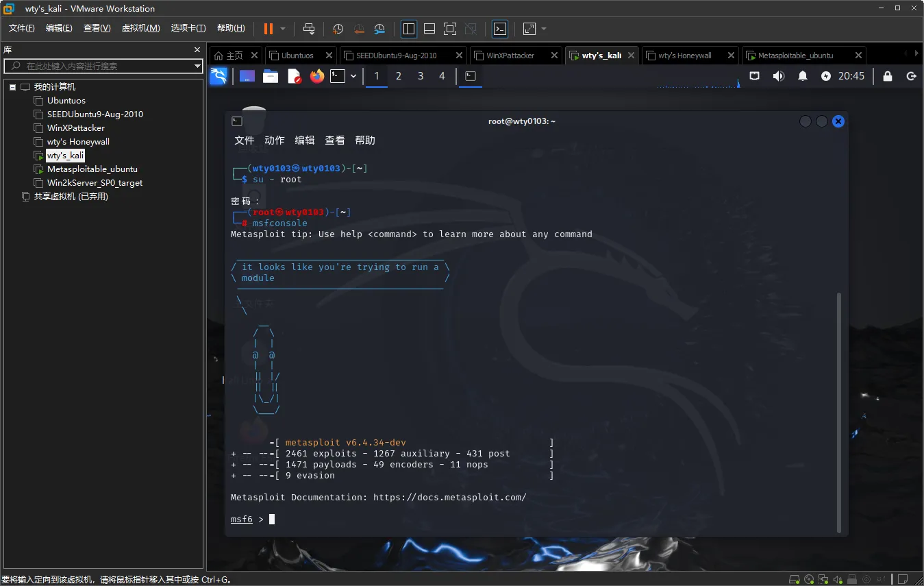Screen dimensions: 924x586
Task: Click the hard disk device icon in the status bar
Action: pos(795,580)
